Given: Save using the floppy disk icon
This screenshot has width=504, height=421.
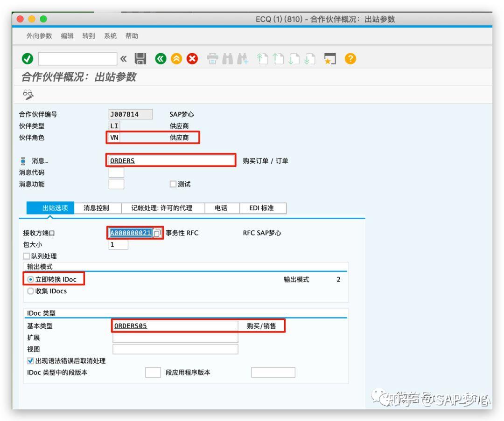Looking at the screenshot, I should [x=140, y=59].
